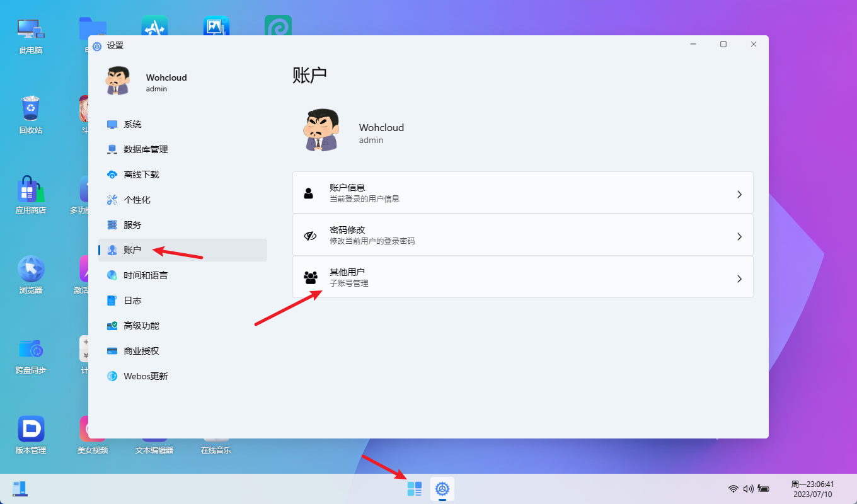Click the volume icon in system tray
This screenshot has width=857, height=504.
748,489
